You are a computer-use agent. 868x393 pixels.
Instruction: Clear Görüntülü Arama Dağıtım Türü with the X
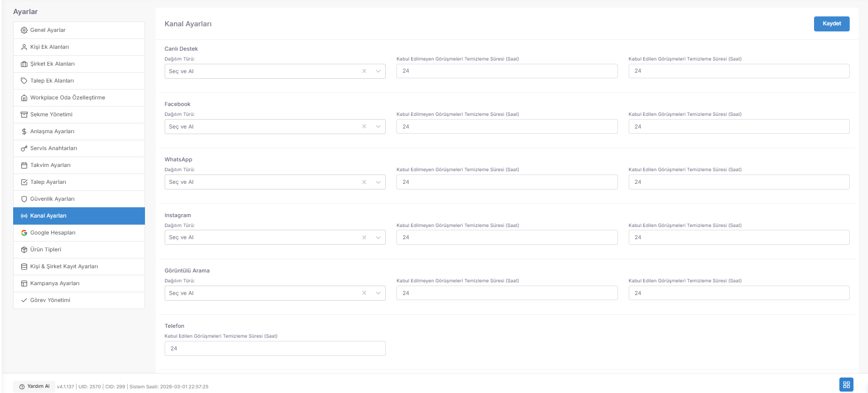click(x=364, y=293)
